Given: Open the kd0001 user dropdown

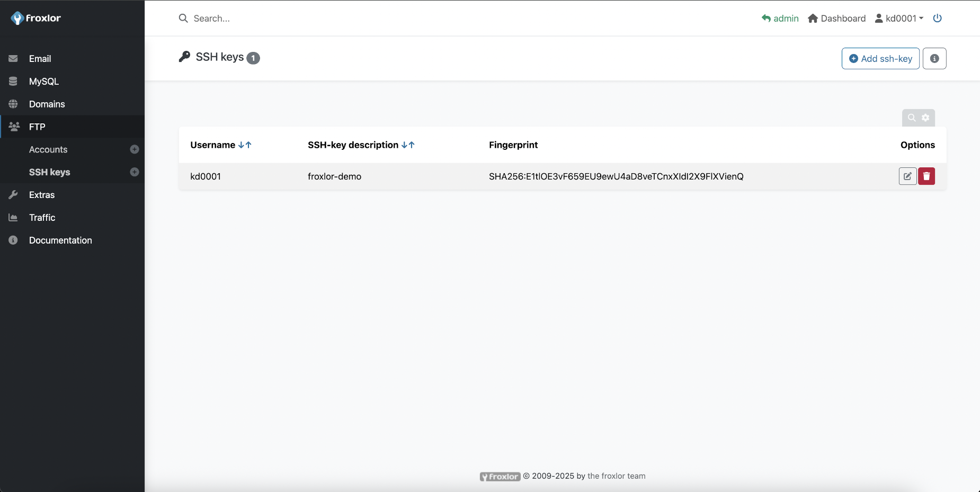Looking at the screenshot, I should [900, 18].
